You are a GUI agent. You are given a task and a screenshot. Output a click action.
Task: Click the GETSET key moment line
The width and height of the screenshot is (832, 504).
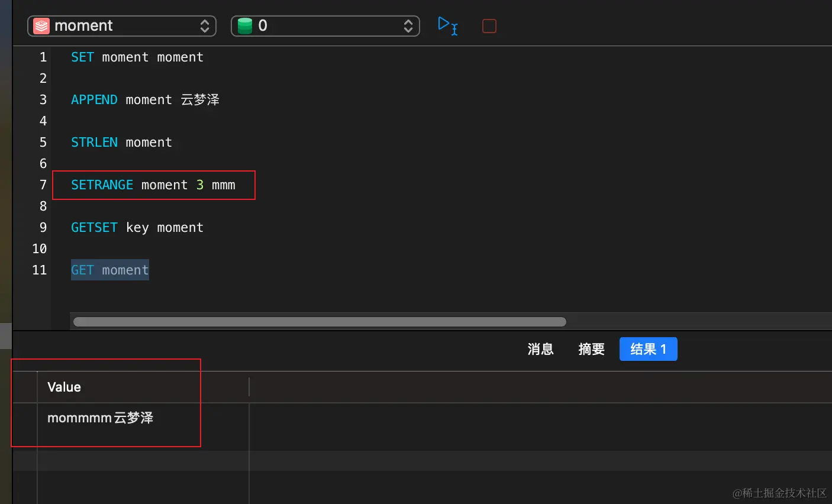click(x=137, y=228)
